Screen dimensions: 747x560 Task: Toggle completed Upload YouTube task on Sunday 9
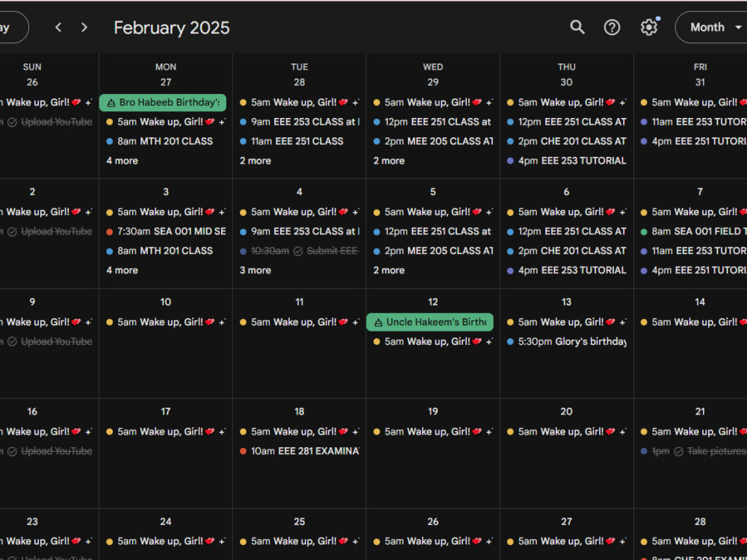pyautogui.click(x=13, y=342)
